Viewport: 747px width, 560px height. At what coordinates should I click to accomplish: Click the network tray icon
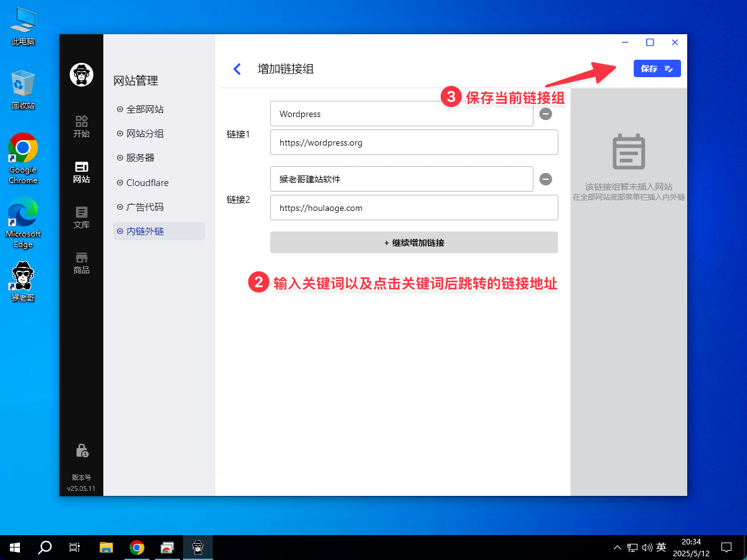click(632, 548)
